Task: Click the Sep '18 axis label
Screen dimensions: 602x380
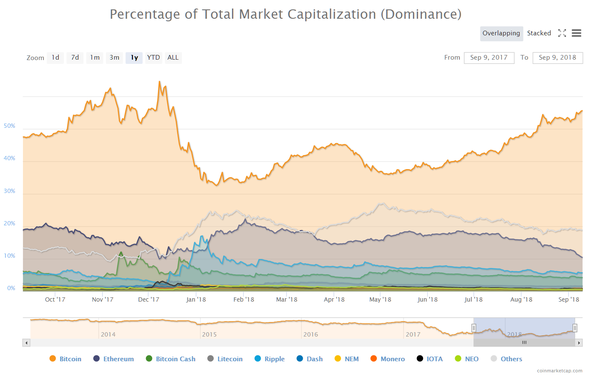Action: point(569,299)
